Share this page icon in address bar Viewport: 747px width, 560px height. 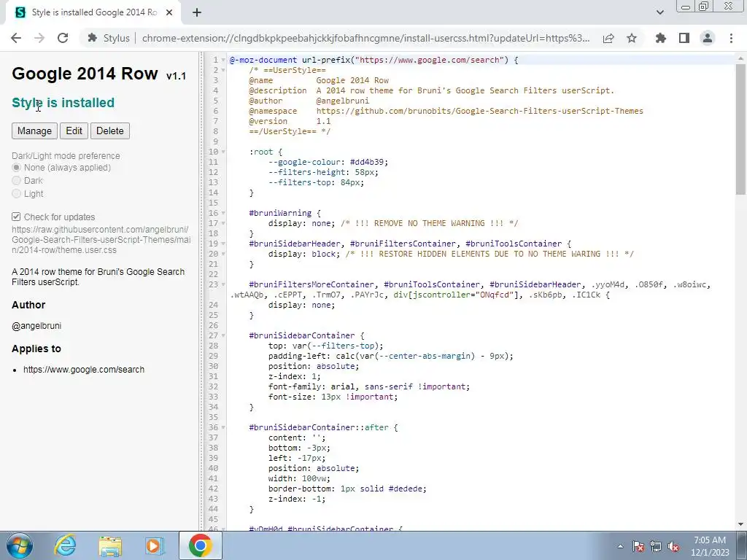608,38
